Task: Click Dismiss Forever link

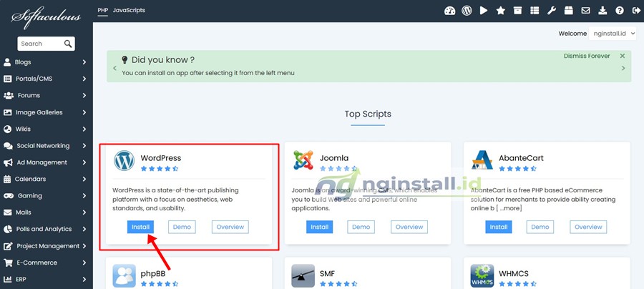Action: 587,56
